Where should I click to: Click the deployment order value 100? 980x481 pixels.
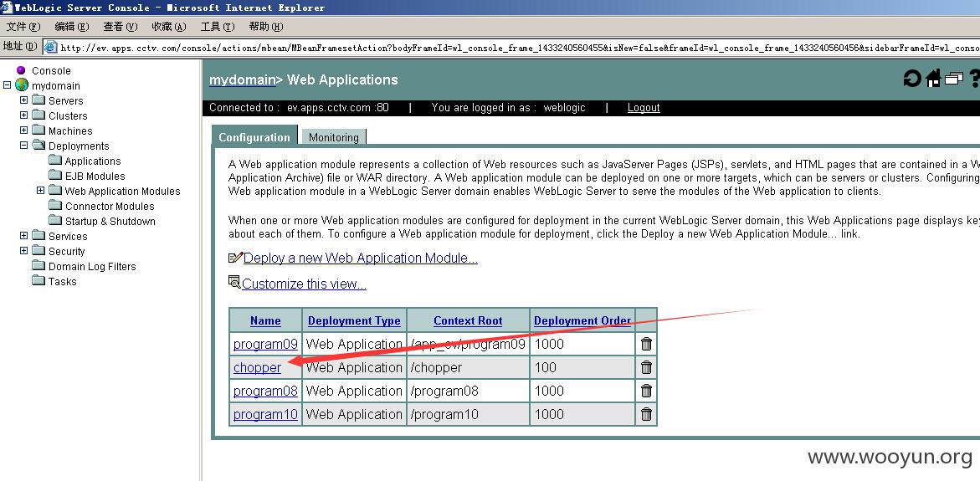coord(546,367)
